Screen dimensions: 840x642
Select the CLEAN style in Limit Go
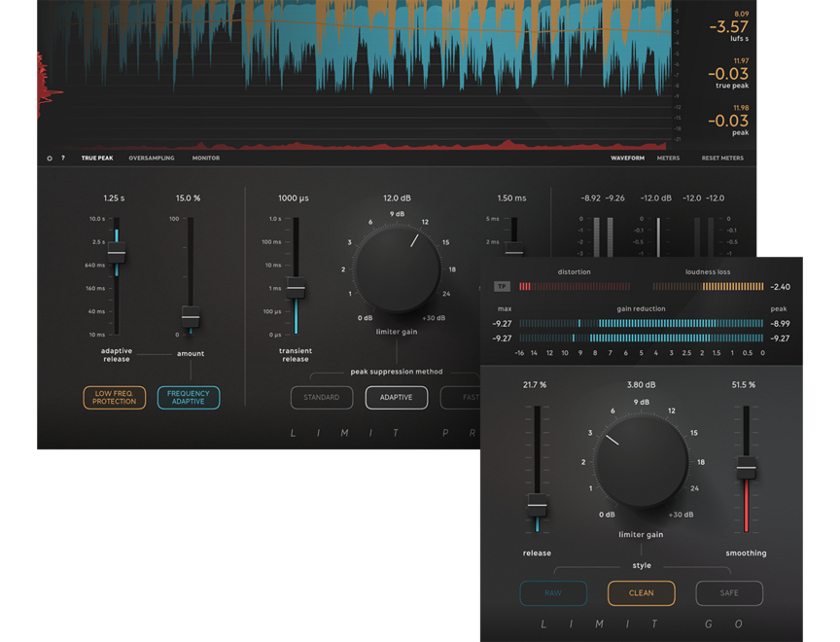point(642,593)
